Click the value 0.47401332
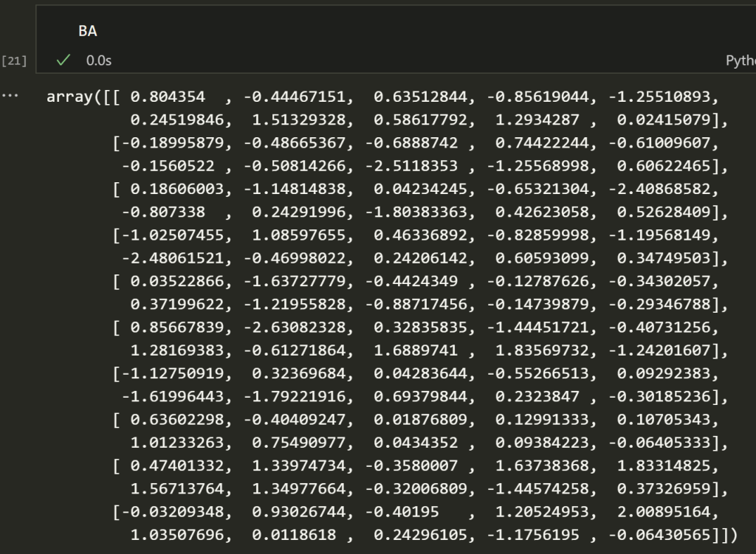This screenshot has width=756, height=554. (177, 467)
